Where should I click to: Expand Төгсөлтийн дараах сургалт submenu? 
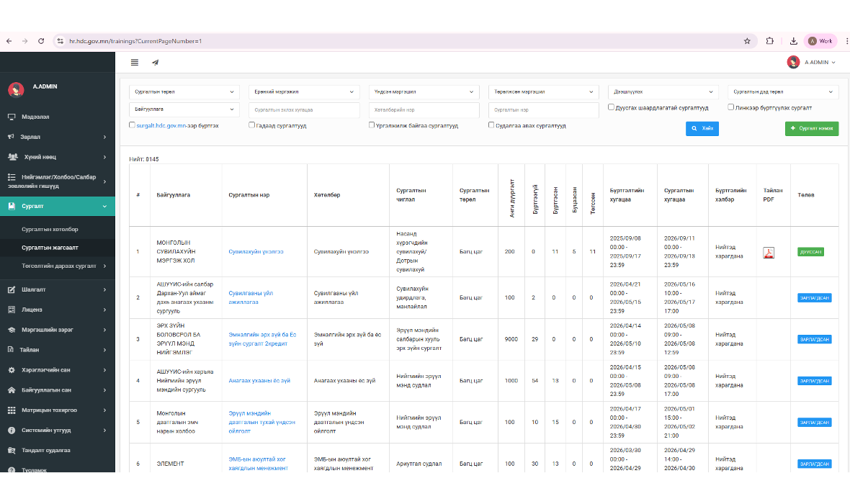click(x=58, y=266)
